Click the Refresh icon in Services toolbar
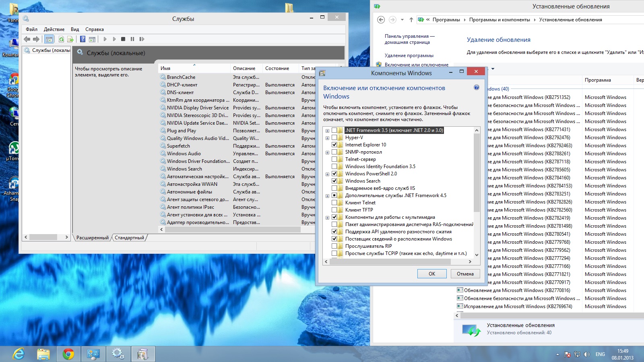644x362 pixels. (61, 39)
